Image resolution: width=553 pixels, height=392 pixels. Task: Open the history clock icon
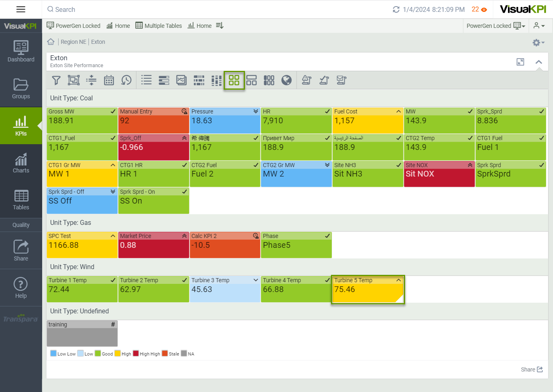pos(126,80)
